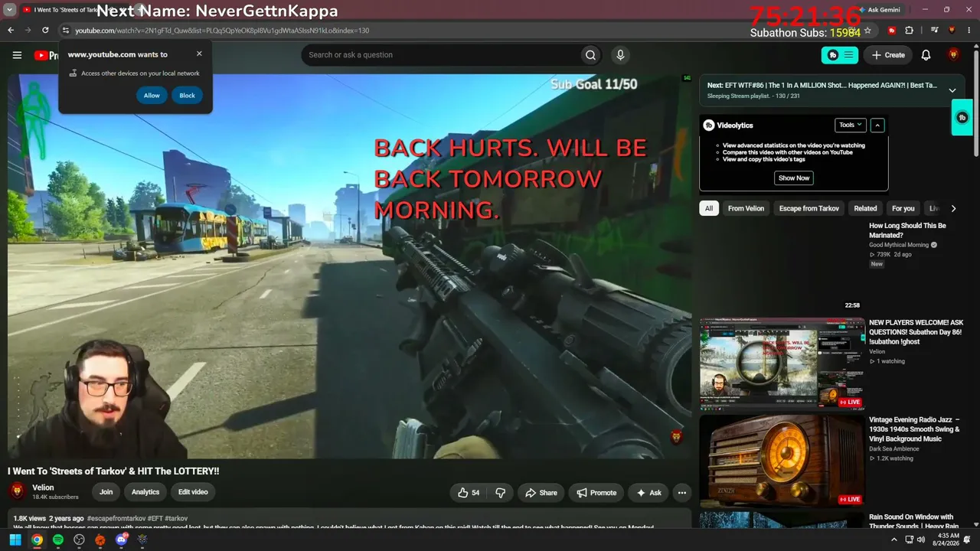Image resolution: width=980 pixels, height=551 pixels.
Task: Select the For you chip
Action: coord(903,208)
